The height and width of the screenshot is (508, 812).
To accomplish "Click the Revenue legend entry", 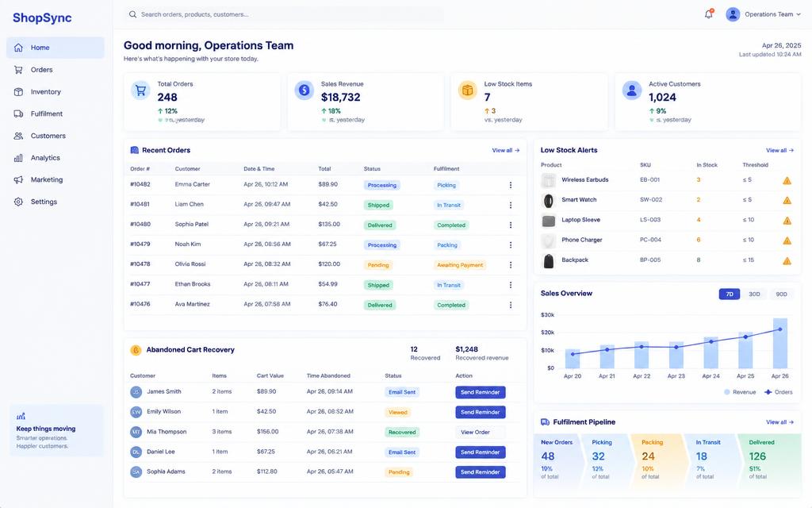I will pos(740,392).
